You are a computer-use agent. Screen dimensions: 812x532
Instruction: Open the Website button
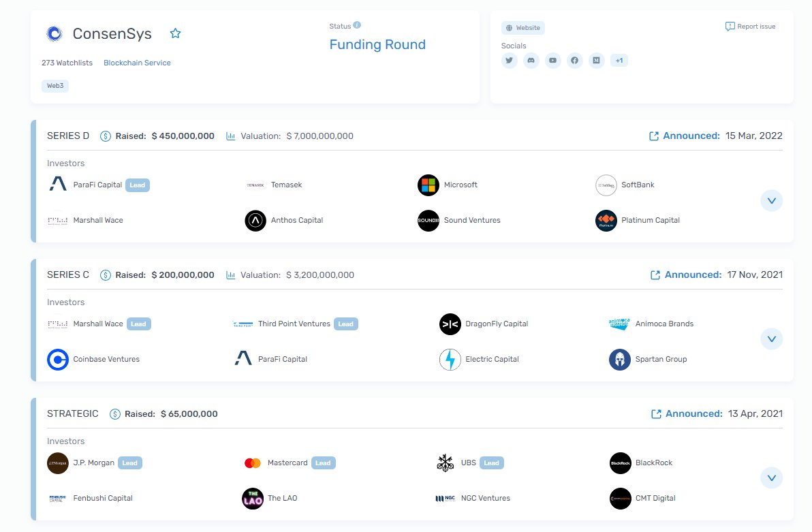(x=523, y=28)
